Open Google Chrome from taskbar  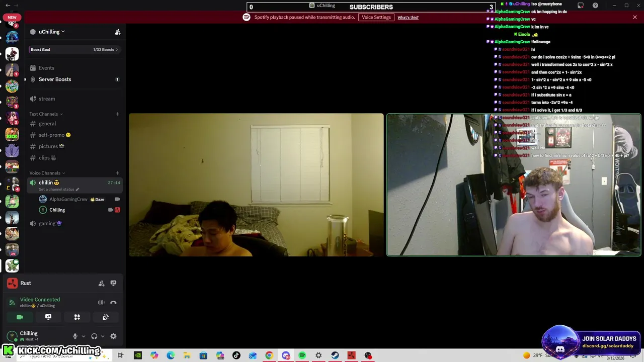(269, 355)
